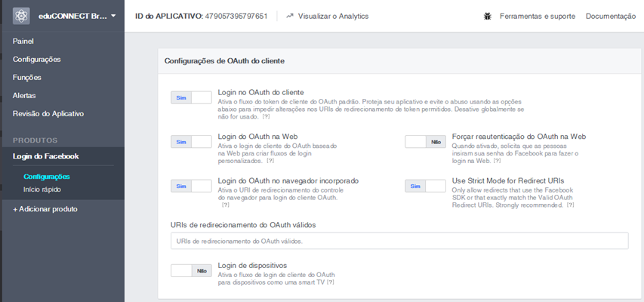Click the eduCONNECT app atom icon

21,16
